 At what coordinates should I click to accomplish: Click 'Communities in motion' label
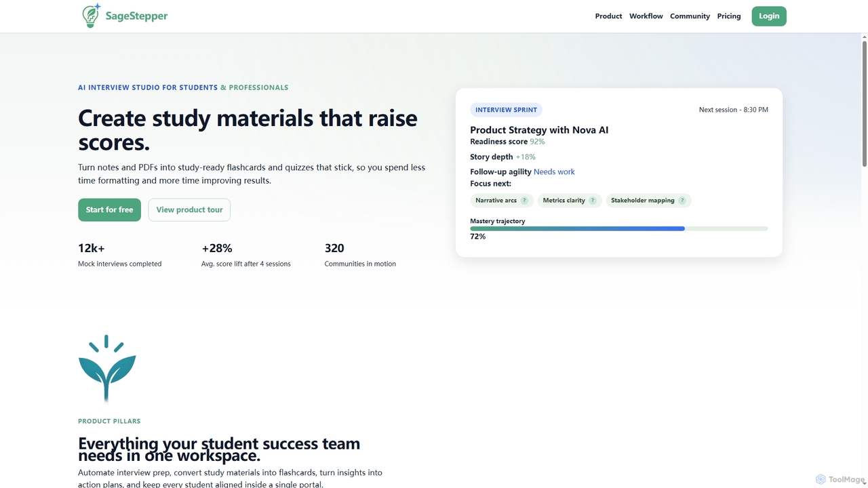pos(360,264)
